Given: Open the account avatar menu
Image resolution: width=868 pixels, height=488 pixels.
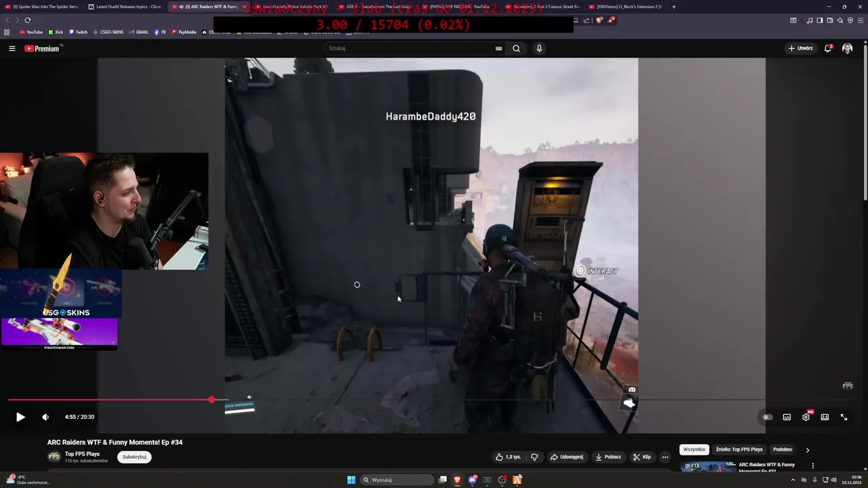Looking at the screenshot, I should pos(847,48).
